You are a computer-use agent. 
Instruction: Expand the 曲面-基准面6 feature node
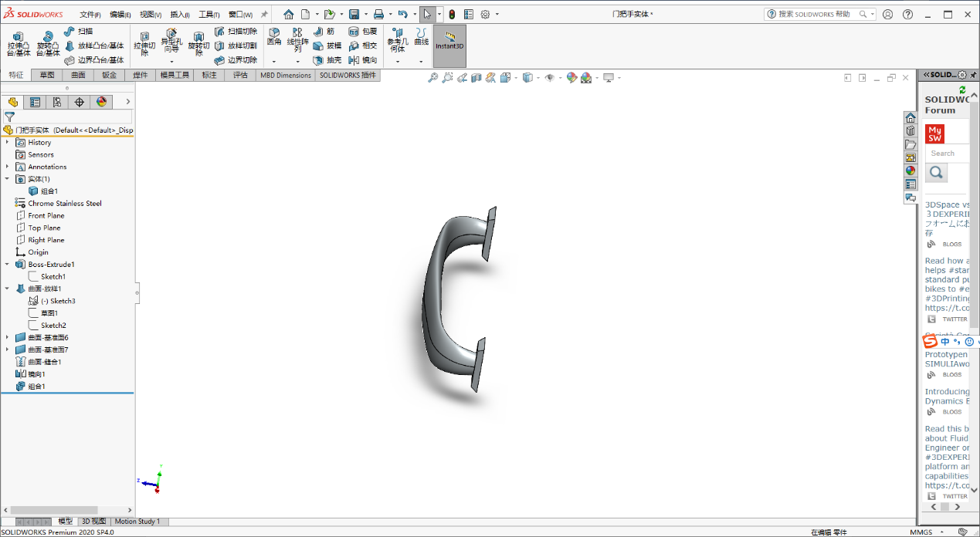8,337
